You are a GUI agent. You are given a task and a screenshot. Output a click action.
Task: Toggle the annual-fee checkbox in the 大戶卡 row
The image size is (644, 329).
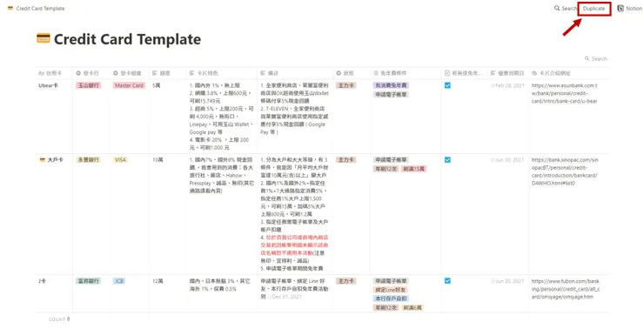pyautogui.click(x=447, y=160)
